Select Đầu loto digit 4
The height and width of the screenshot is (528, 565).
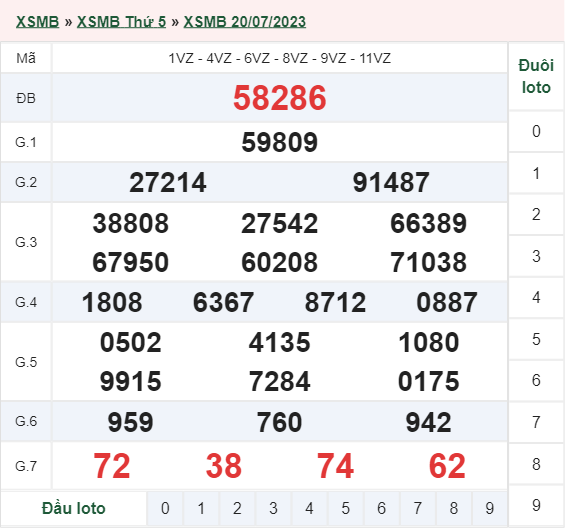coord(309,508)
